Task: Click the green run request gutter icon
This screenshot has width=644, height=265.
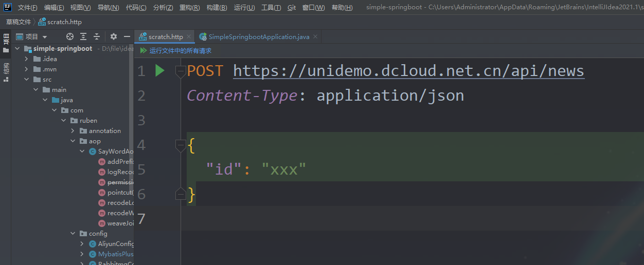Action: pyautogui.click(x=159, y=70)
